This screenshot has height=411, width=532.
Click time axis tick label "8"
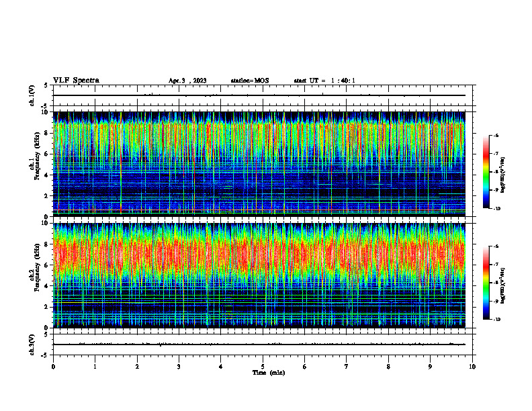click(x=388, y=367)
